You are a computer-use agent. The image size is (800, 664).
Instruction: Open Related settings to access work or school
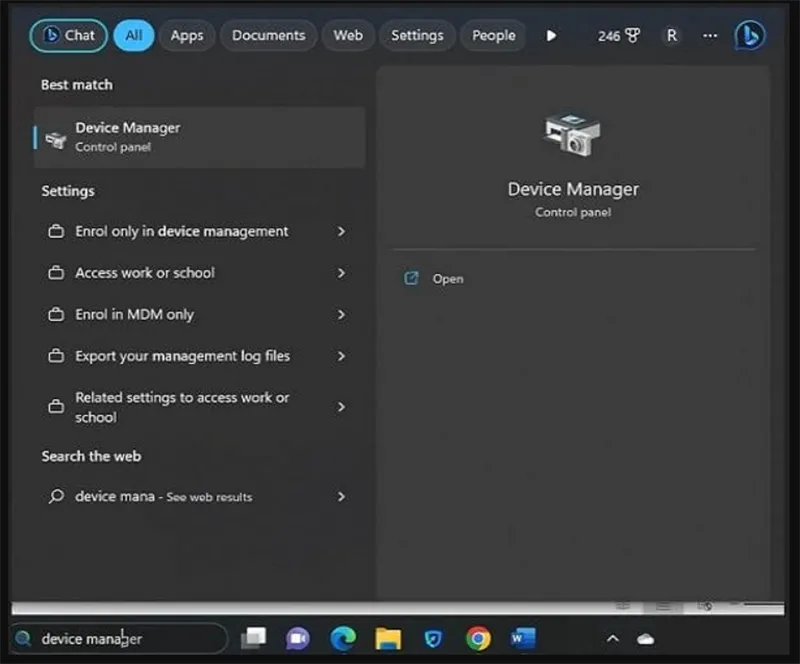199,407
